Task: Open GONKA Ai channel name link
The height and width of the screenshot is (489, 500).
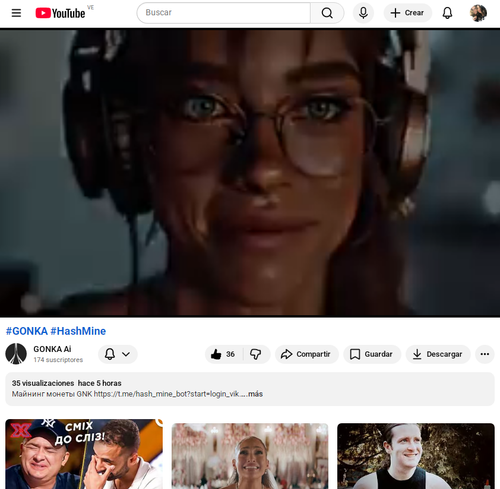Action: pos(52,349)
